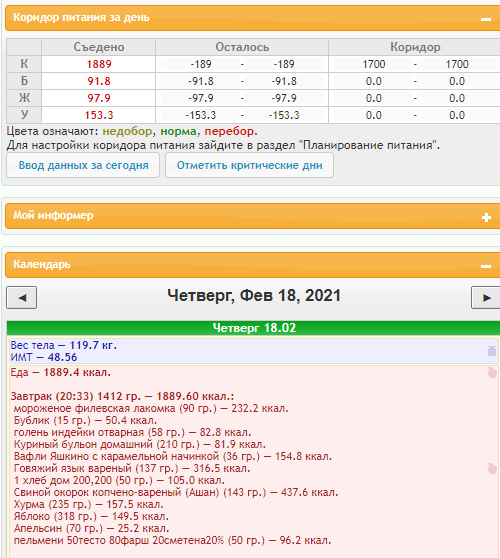Screen dimensions: 500x558
Task: Click the Вес тела 119.7 кг entry
Action: [x=64, y=345]
